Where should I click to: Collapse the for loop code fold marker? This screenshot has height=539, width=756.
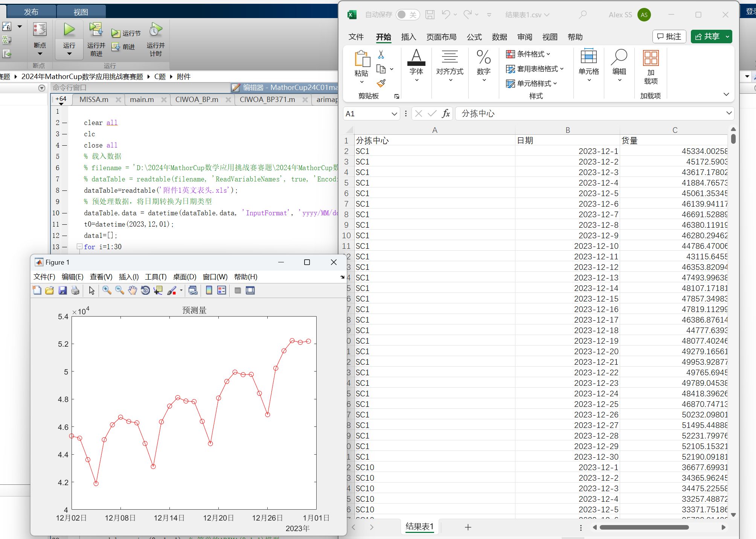pos(79,247)
